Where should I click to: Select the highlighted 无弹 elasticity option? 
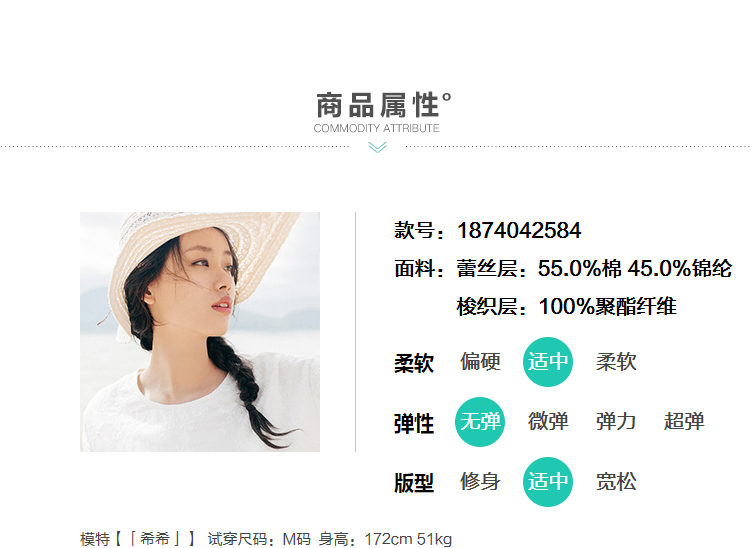coord(480,422)
